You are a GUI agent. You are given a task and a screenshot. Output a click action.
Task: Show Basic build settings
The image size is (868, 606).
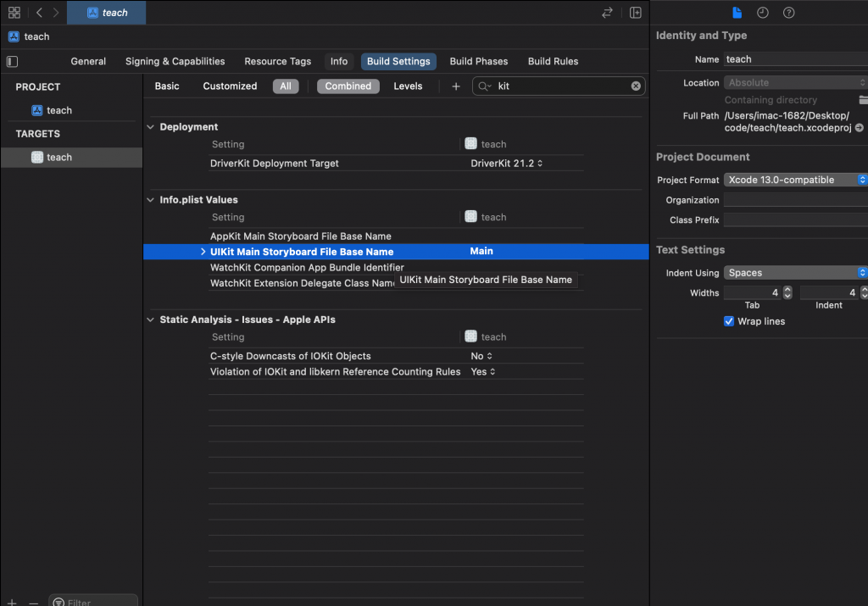coord(167,86)
